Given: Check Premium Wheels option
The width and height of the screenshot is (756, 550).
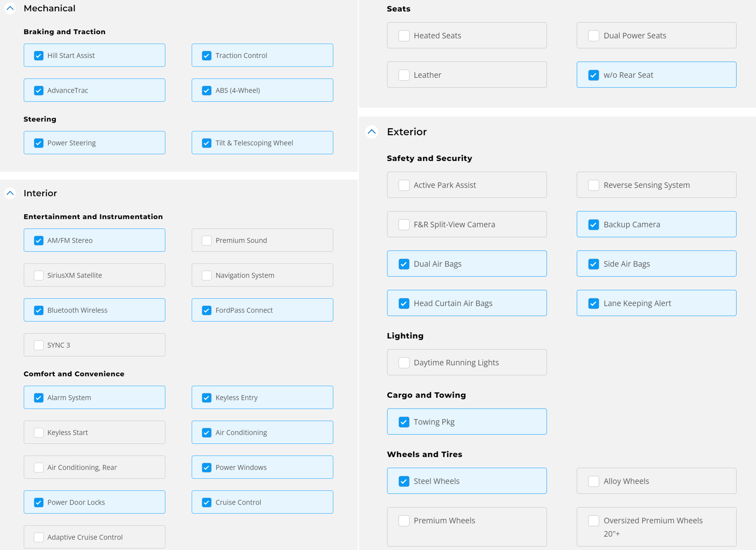Looking at the screenshot, I should (x=404, y=521).
